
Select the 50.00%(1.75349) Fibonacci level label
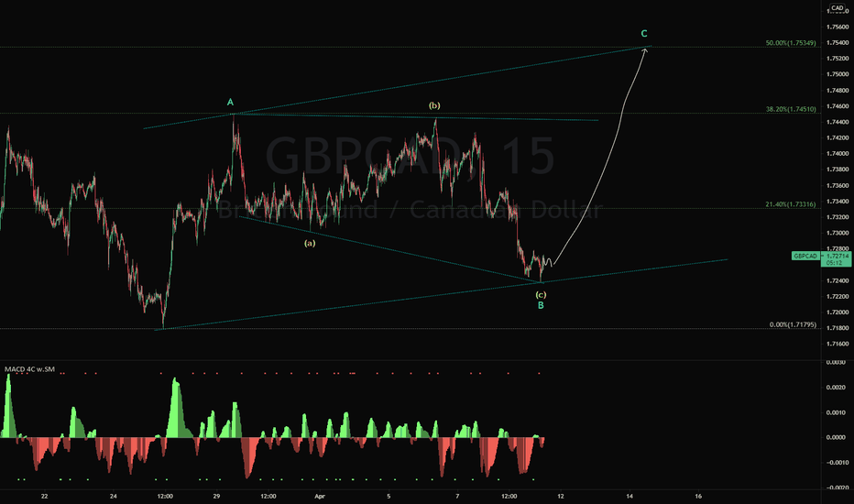click(x=791, y=42)
